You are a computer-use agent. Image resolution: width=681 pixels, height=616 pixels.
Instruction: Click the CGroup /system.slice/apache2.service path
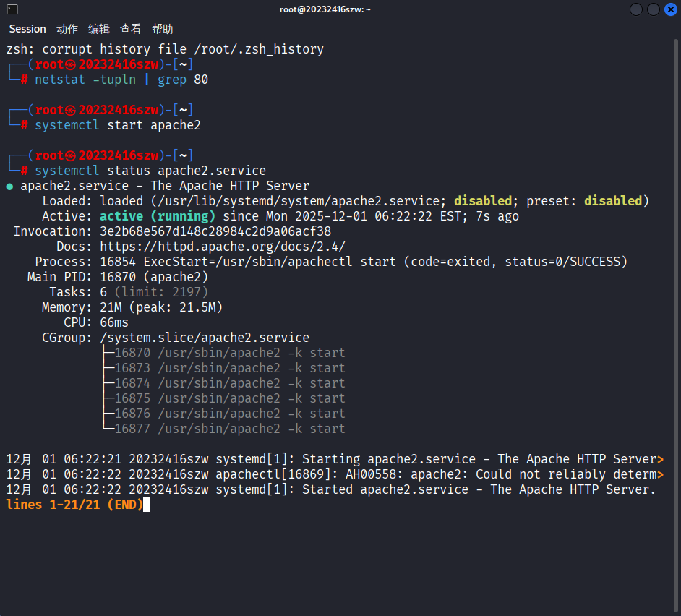click(205, 338)
